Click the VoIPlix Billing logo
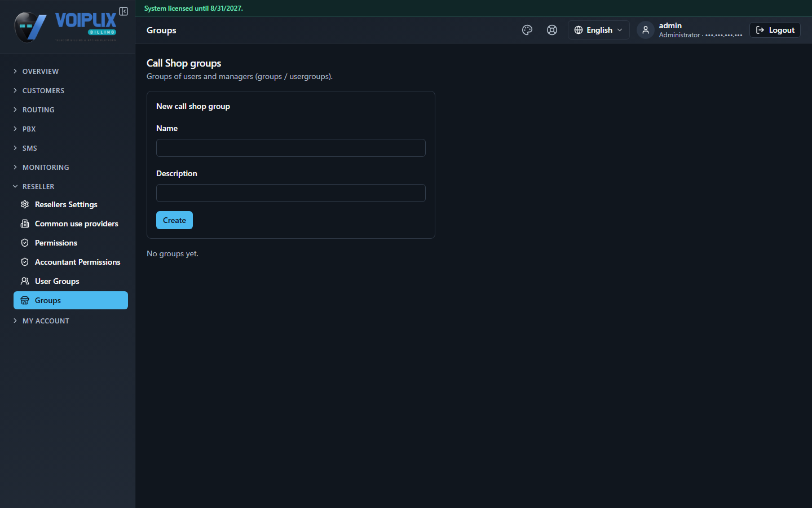This screenshot has width=812, height=508. 65,27
